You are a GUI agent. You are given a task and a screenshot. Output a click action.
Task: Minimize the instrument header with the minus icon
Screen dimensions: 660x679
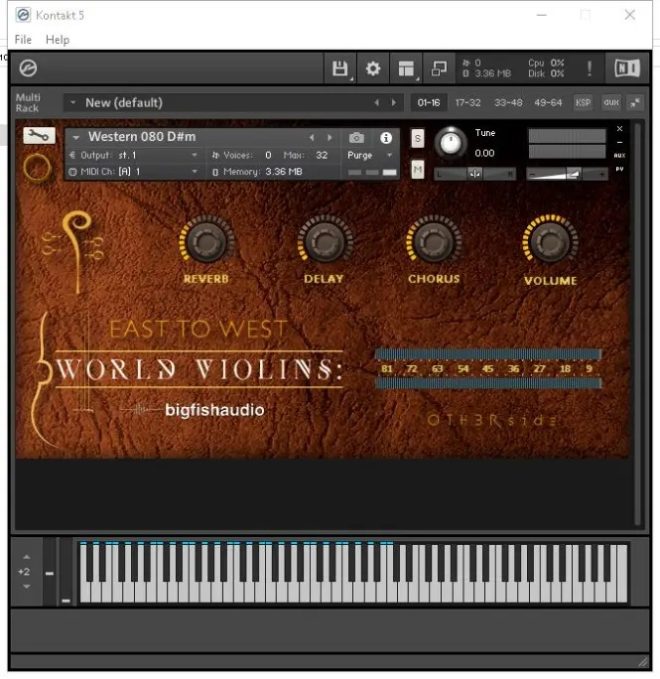(620, 142)
